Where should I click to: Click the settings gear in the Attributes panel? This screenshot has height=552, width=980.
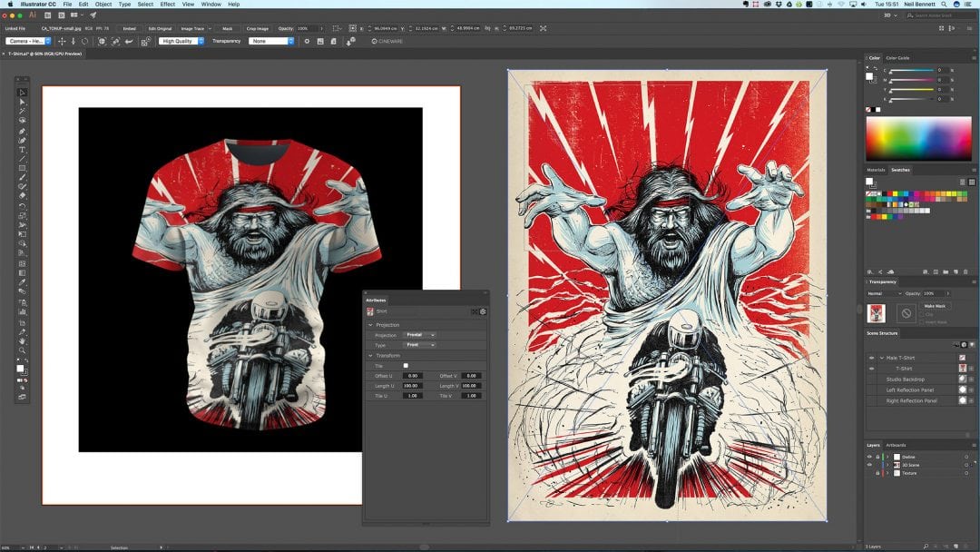(483, 311)
